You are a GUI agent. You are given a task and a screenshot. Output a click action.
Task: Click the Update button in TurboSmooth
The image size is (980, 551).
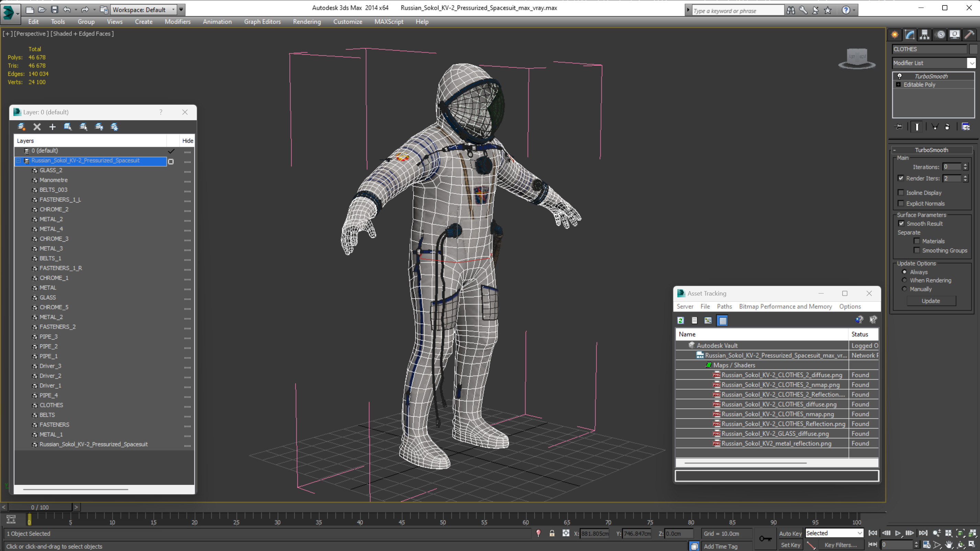(x=931, y=301)
